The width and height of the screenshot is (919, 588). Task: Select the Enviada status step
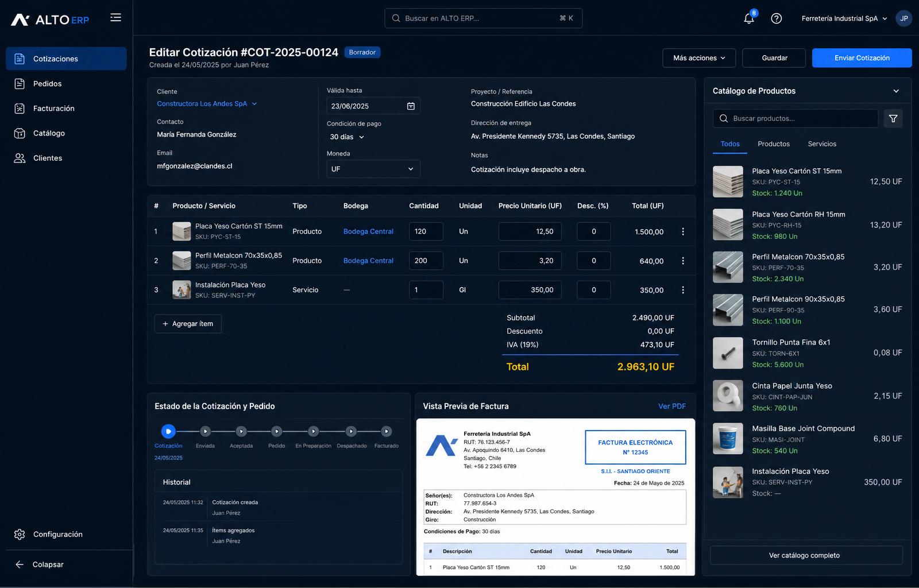(205, 431)
